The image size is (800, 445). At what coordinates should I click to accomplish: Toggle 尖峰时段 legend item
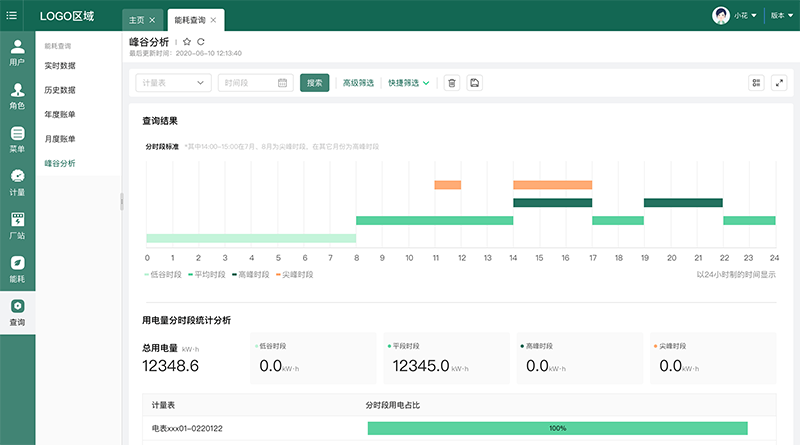click(x=294, y=275)
